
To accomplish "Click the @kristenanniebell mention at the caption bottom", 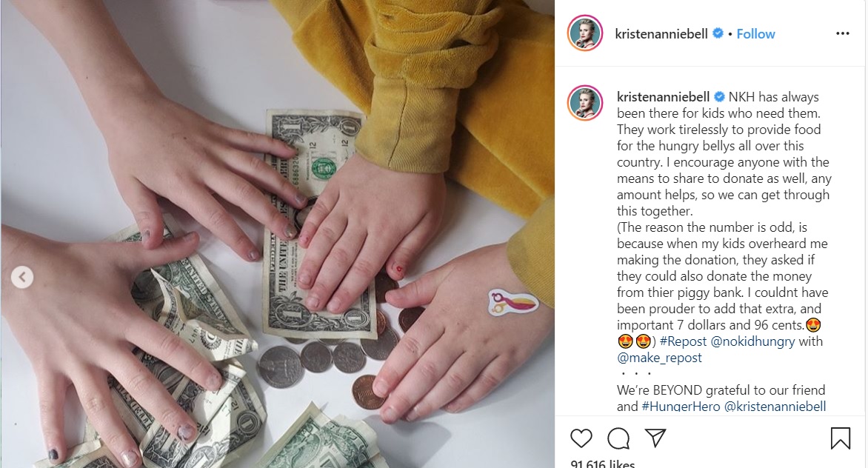I will pos(775,407).
